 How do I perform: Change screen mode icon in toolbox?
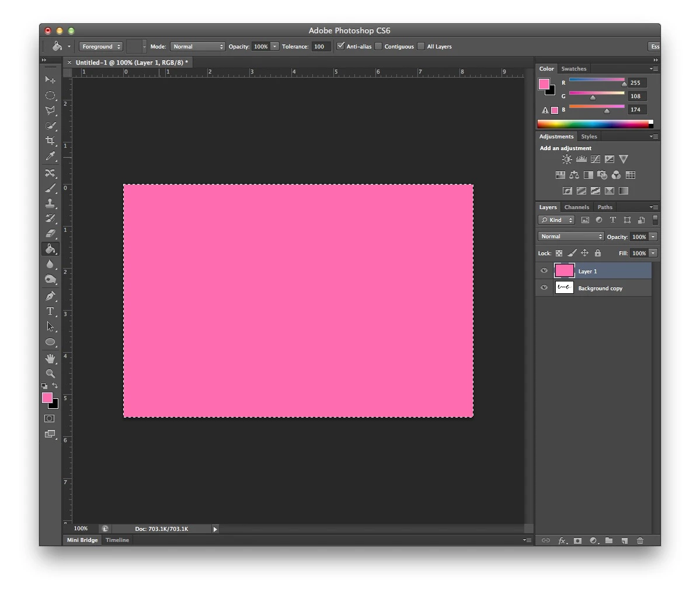(x=50, y=434)
